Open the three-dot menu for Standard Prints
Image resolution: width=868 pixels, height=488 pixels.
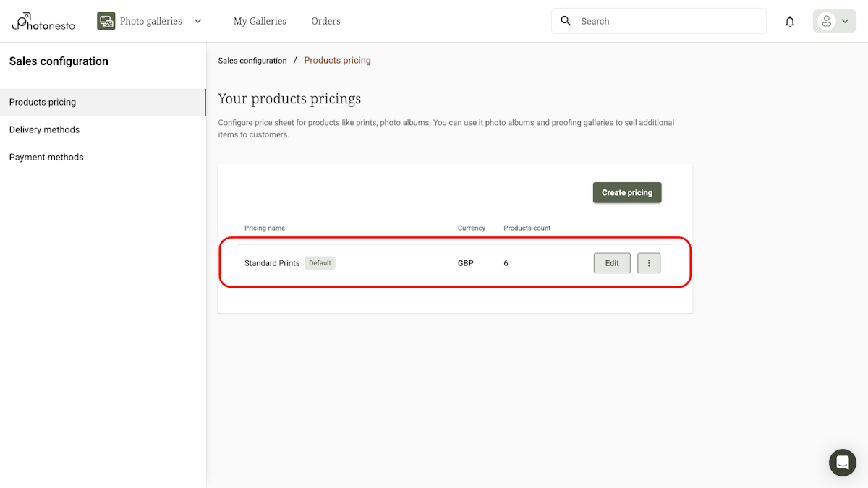pyautogui.click(x=648, y=262)
